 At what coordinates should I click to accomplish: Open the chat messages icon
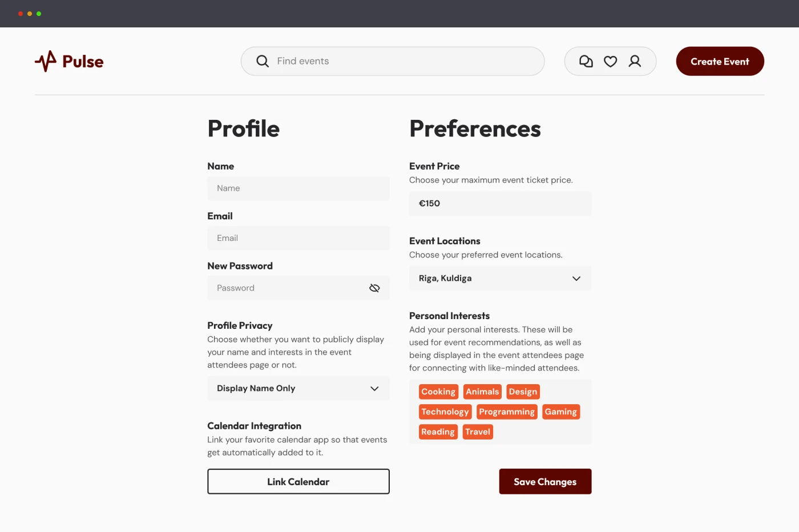click(x=586, y=61)
